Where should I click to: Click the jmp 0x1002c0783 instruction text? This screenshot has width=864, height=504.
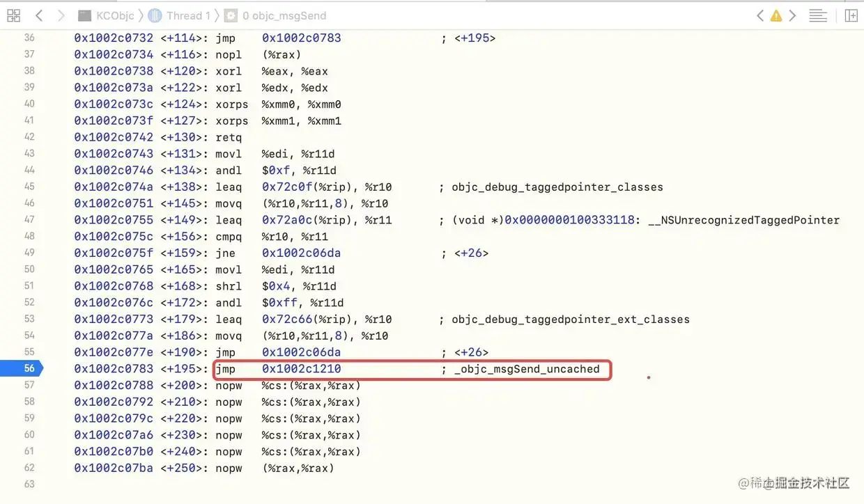point(278,38)
